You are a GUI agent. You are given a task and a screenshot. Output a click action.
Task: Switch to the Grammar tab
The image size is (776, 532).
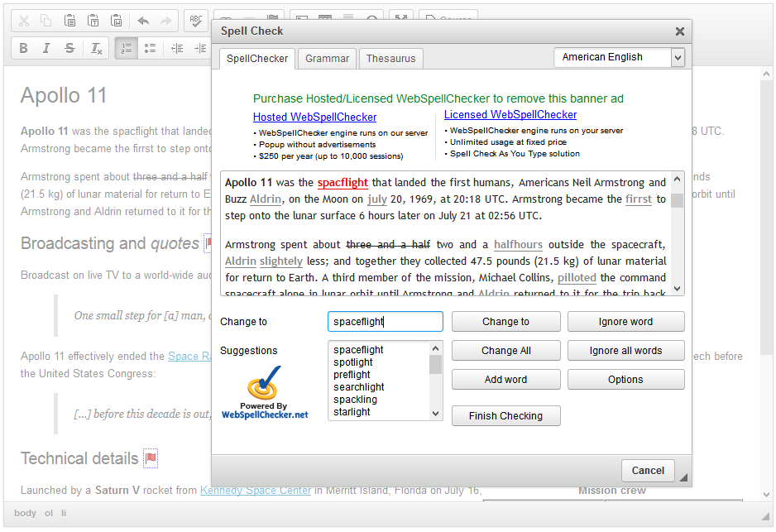click(x=327, y=59)
